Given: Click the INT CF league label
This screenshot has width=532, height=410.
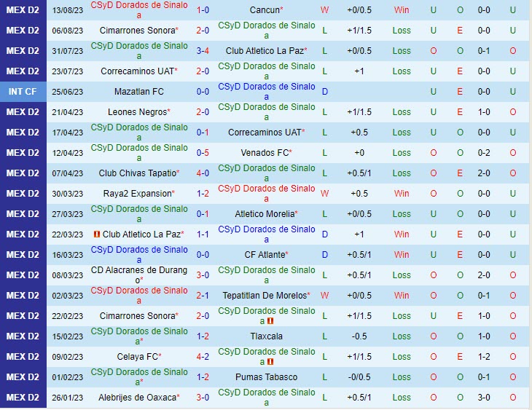Looking at the screenshot, I should [23, 92].
